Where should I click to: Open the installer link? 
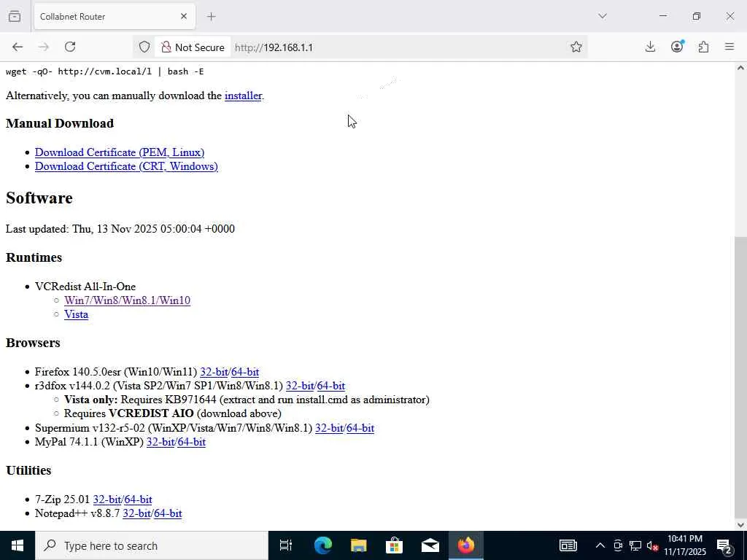243,96
